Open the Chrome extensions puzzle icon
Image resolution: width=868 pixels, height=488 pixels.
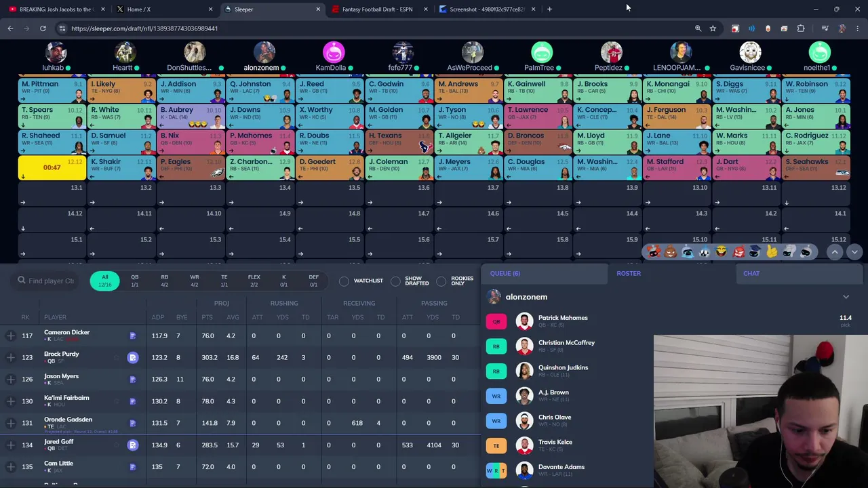pos(801,28)
